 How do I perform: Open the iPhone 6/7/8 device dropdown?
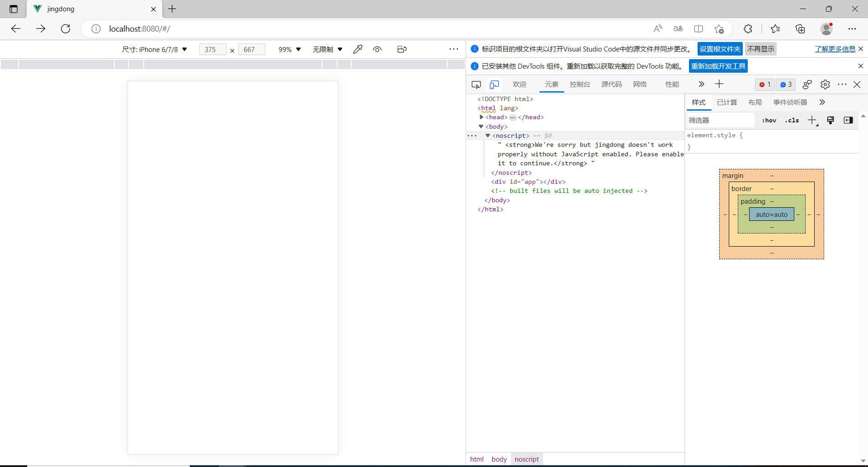coord(155,49)
